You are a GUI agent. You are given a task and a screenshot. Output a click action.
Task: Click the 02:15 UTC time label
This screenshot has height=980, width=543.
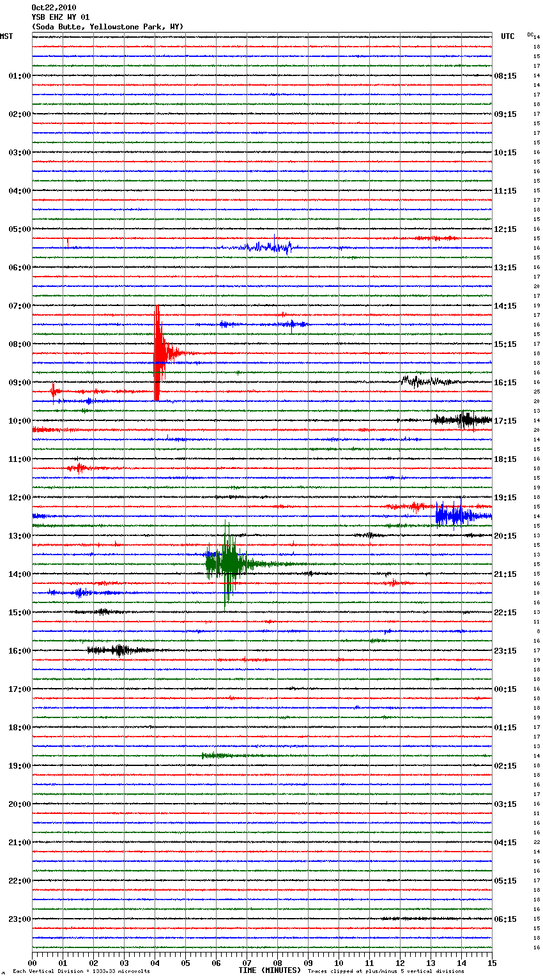tap(505, 766)
